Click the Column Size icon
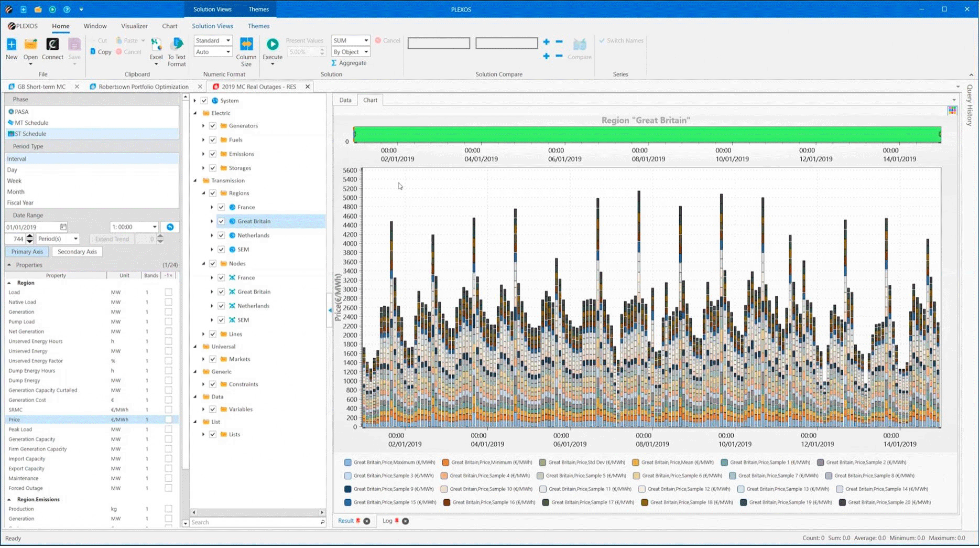 point(246,45)
